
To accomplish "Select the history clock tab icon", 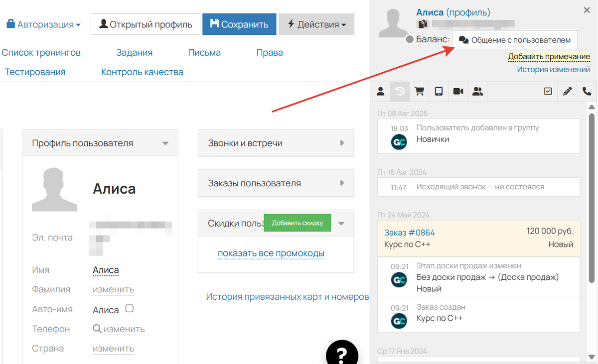I will click(400, 92).
